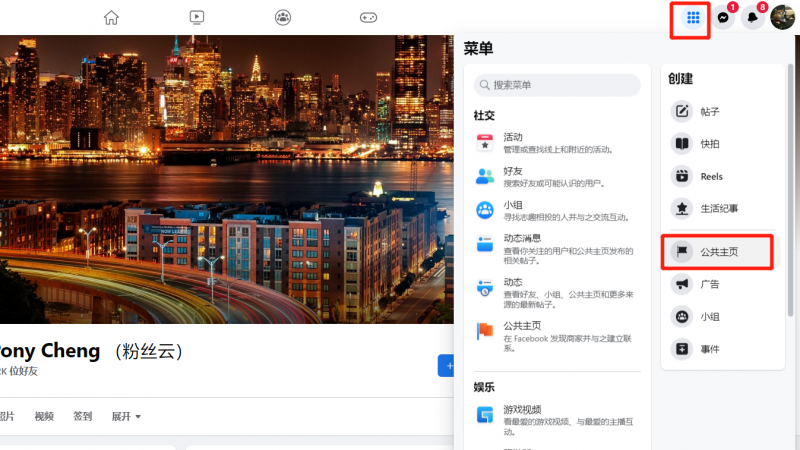Image resolution: width=800 pixels, height=450 pixels.
Task: Switch to the 签到 check-ins tab
Action: point(83,417)
